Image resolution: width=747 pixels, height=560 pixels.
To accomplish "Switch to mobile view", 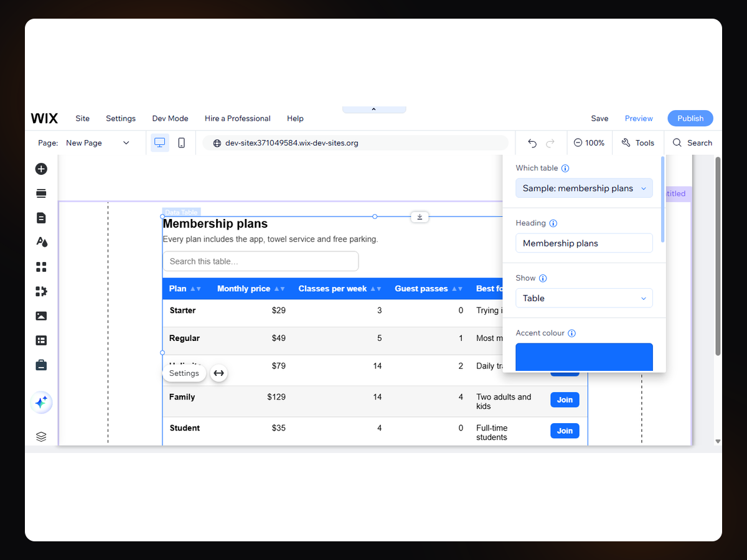I will (x=181, y=142).
